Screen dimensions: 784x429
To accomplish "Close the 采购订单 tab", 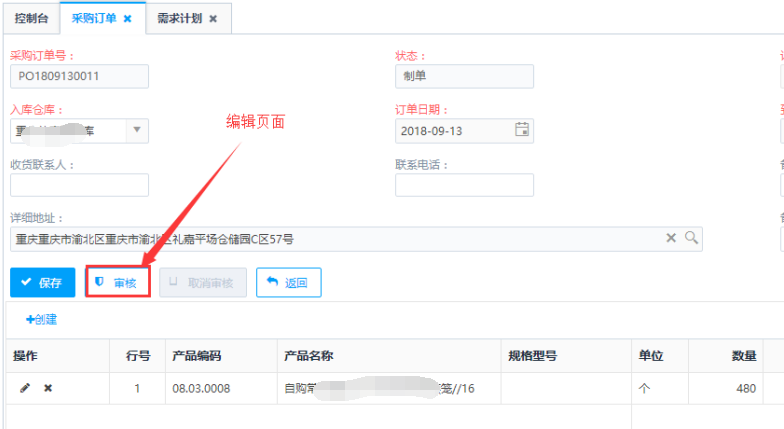I will point(127,18).
